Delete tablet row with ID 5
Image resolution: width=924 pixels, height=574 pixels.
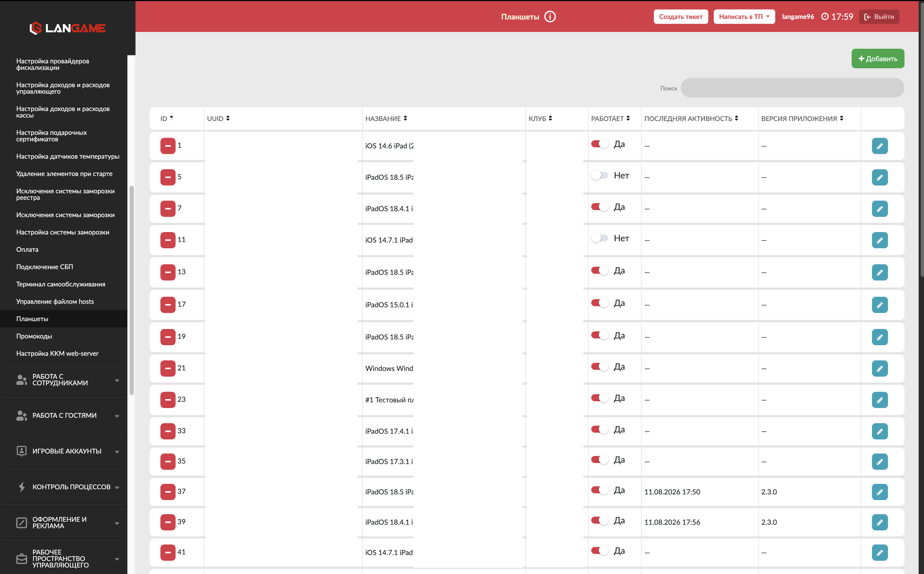167,177
